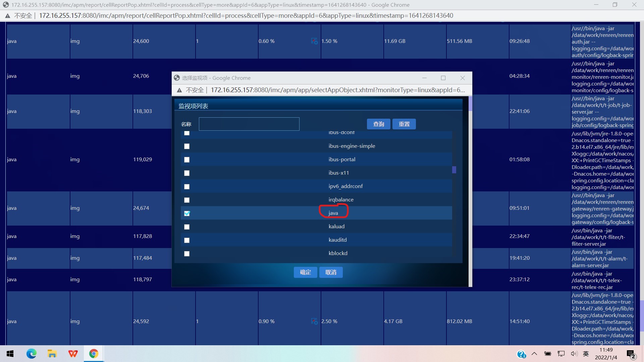Screen dimensions: 644x362
Task: Click the network icon in the system tray
Action: click(x=561, y=354)
